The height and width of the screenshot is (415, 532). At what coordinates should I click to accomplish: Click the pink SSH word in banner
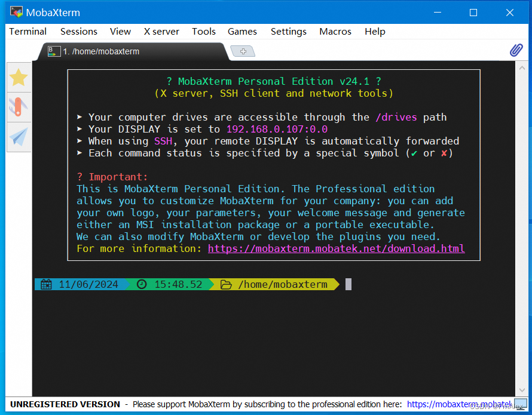pos(163,141)
